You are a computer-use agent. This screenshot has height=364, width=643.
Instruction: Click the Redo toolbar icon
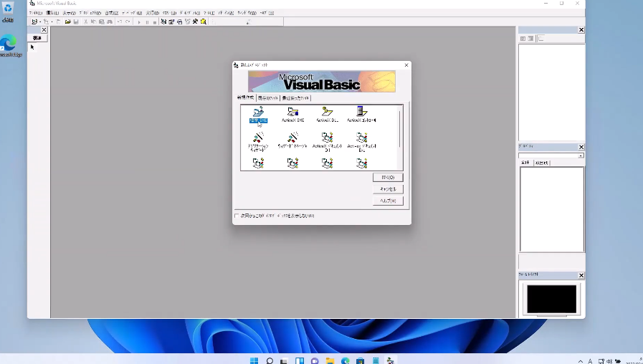(x=128, y=21)
